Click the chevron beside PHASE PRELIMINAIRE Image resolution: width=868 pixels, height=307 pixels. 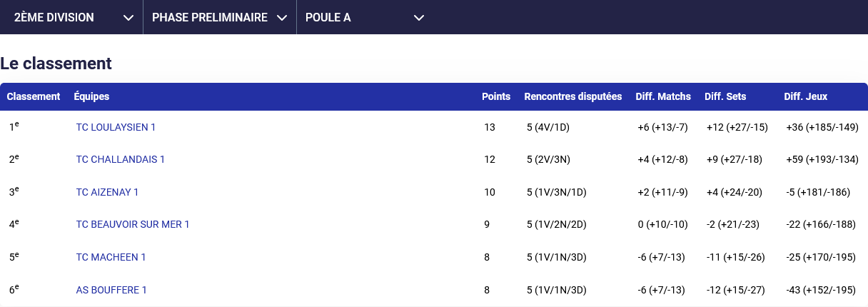282,18
